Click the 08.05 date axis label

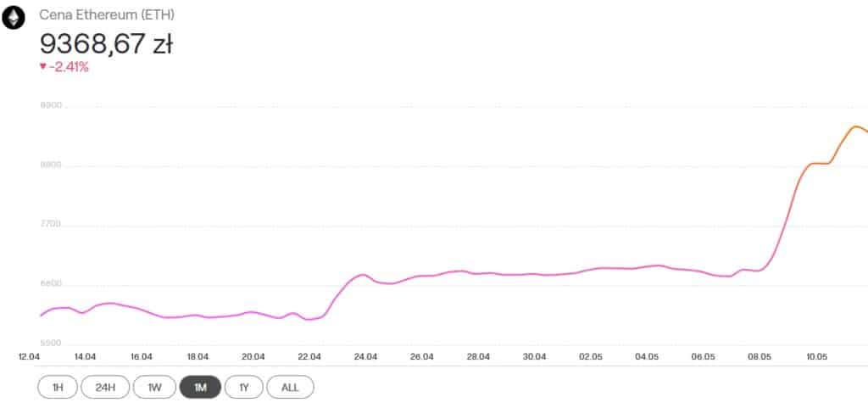(x=759, y=356)
